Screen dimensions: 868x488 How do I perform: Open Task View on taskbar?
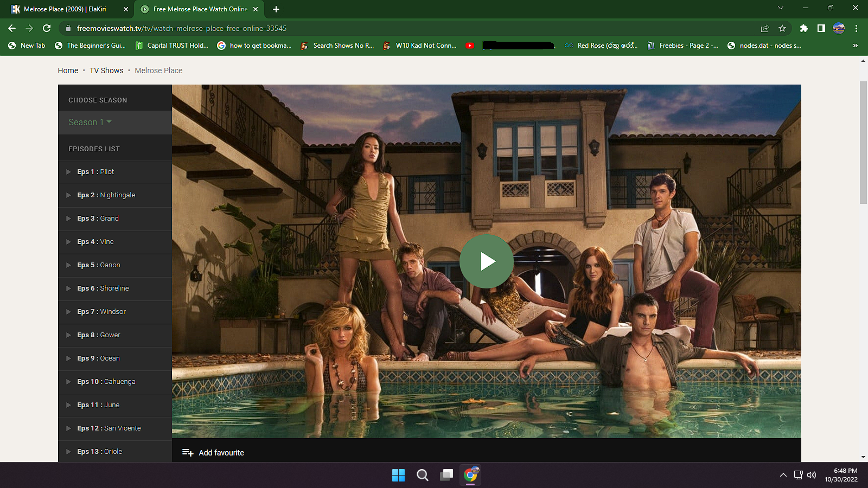pos(446,475)
